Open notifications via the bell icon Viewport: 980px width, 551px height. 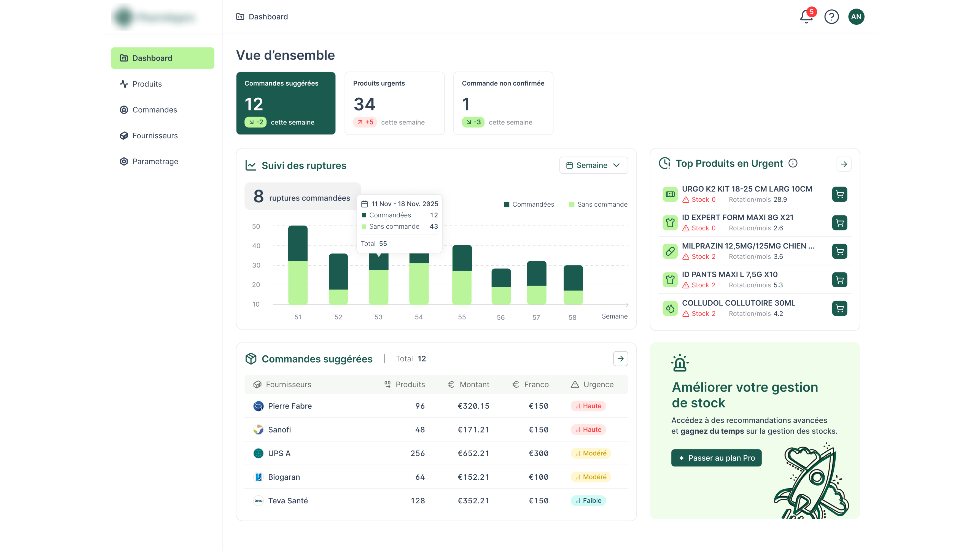(x=806, y=17)
